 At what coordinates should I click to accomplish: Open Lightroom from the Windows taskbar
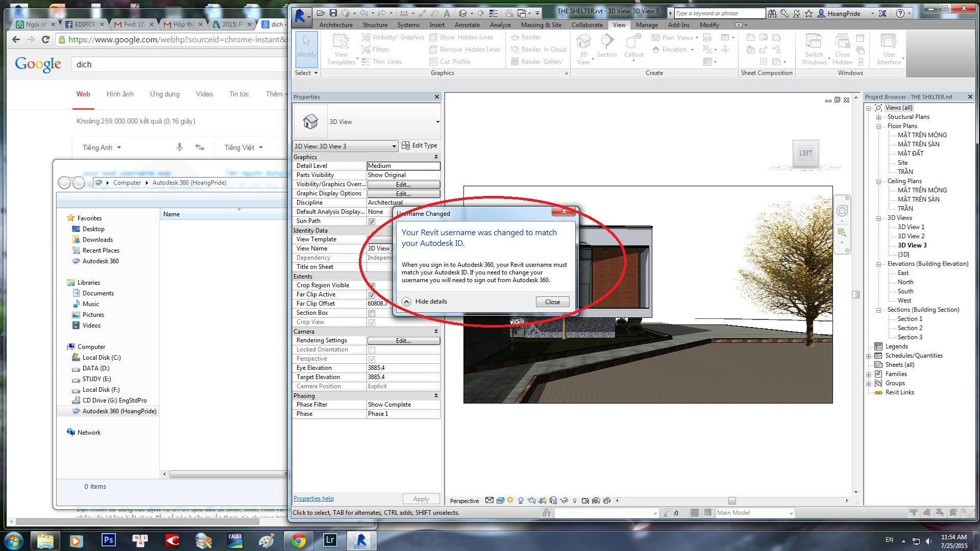coord(330,540)
